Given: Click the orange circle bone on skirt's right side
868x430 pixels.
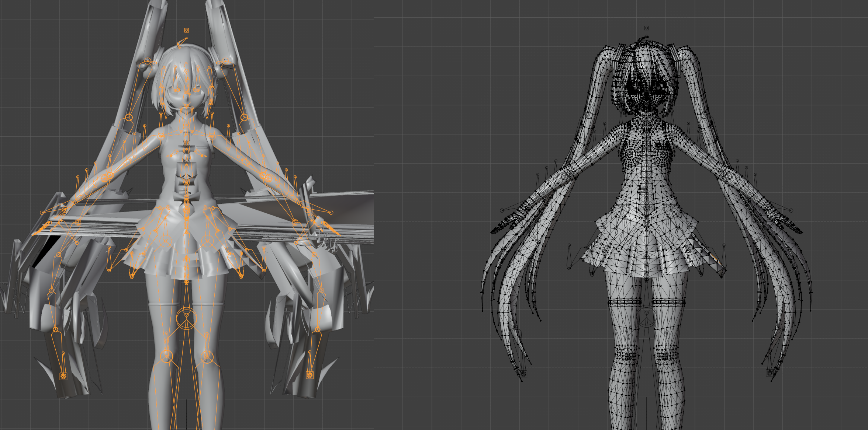Looking at the screenshot, I should pyautogui.click(x=208, y=241).
